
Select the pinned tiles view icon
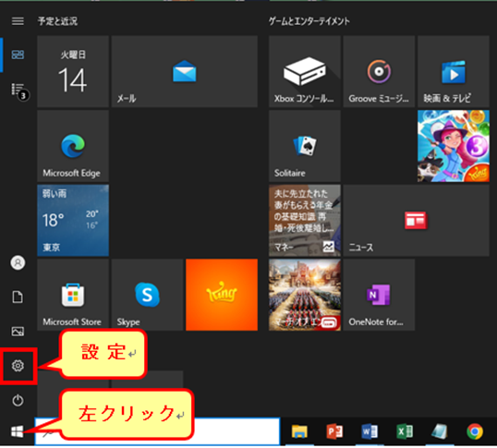18,54
